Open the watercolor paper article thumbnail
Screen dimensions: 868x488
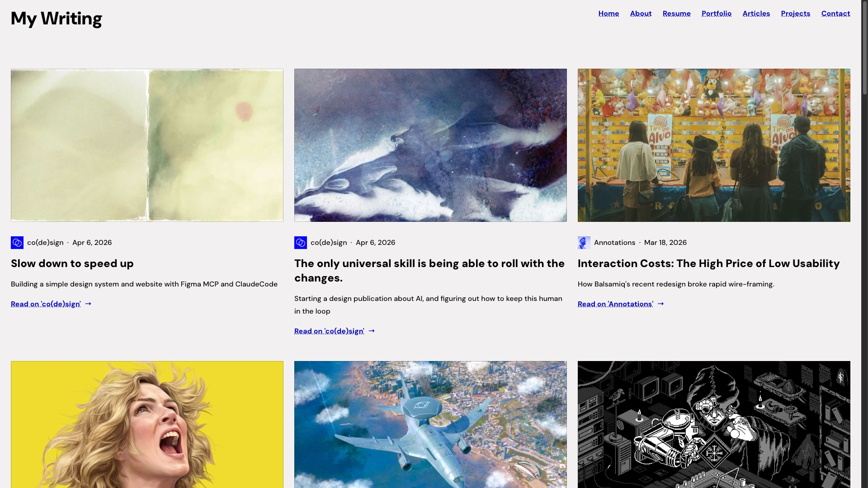coord(147,145)
